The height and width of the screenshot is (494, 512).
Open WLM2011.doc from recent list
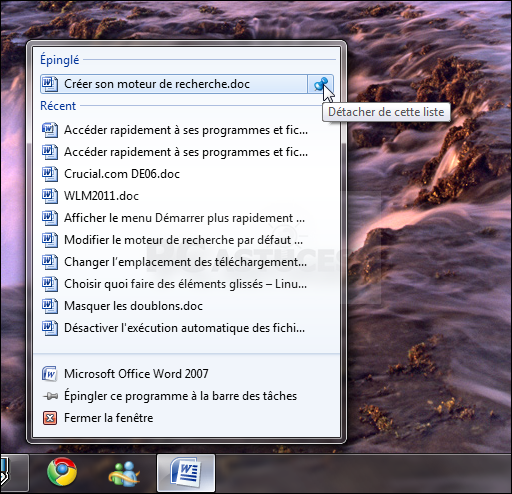pyautogui.click(x=187, y=196)
